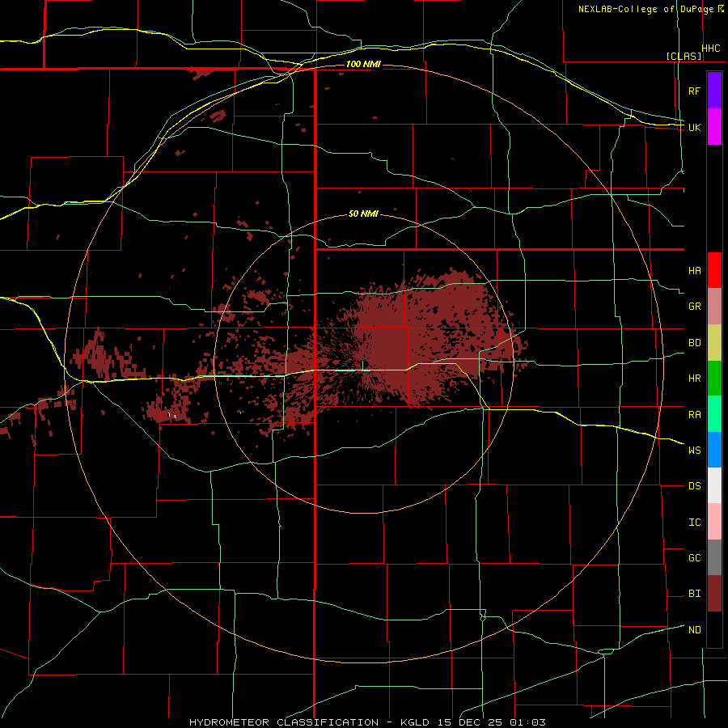Click the UK magenta legend swatch
This screenshot has width=728, height=728.
tap(714, 127)
